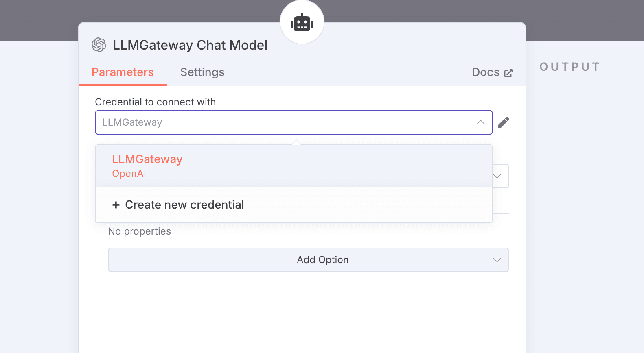Image resolution: width=644 pixels, height=353 pixels.
Task: Expand the partially hidden dropdown behind the list
Action: pos(497,176)
